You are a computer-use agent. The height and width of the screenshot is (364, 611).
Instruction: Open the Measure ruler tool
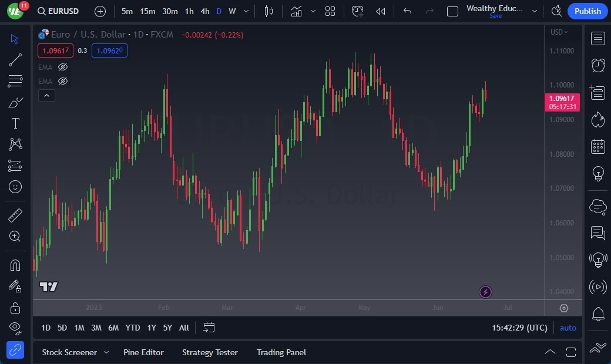point(15,215)
